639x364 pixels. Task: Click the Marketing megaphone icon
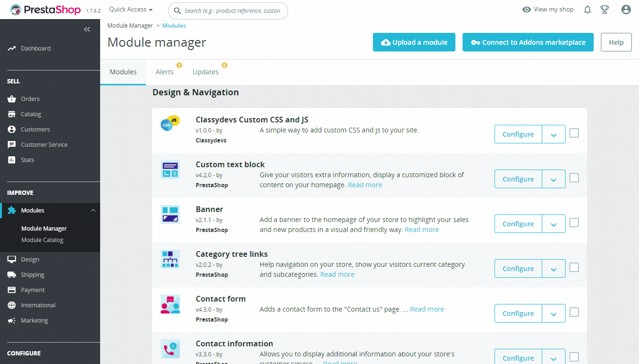click(11, 321)
